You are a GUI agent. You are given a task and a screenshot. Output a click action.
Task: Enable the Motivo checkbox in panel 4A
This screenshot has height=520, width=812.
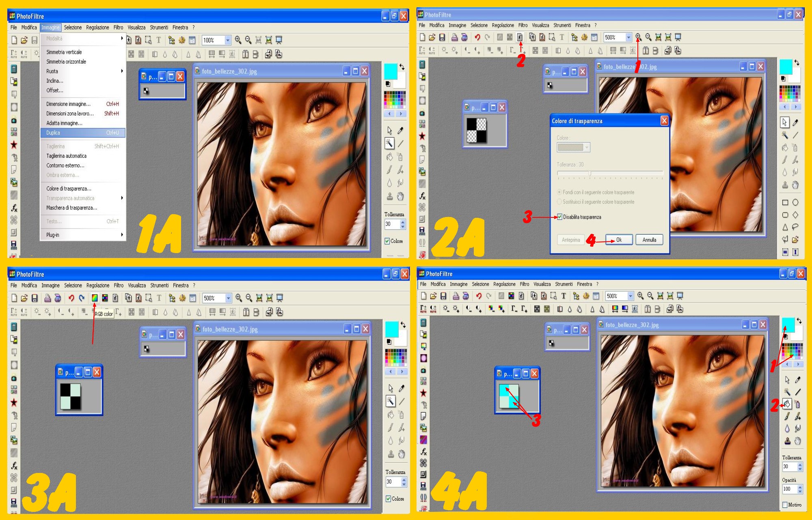coord(785,505)
